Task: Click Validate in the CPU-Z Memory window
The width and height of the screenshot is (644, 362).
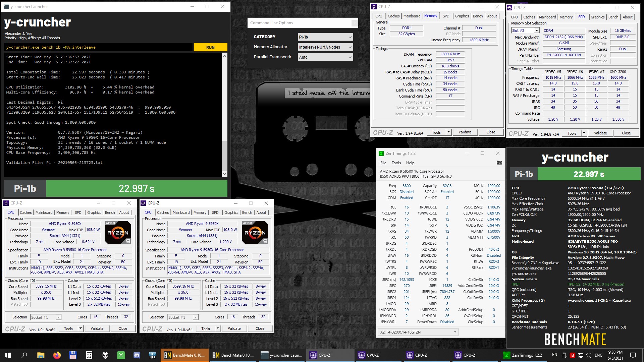Action: coord(465,132)
